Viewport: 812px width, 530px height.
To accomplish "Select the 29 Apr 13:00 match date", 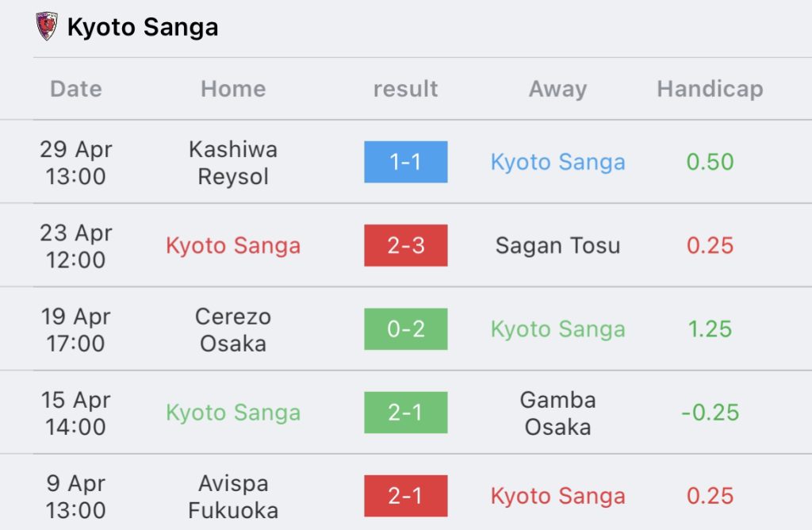I will 76,163.
